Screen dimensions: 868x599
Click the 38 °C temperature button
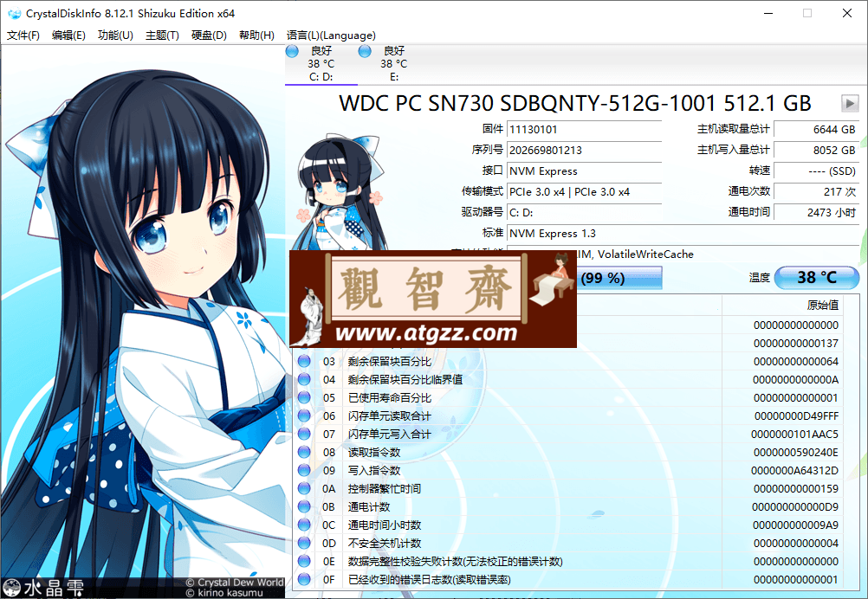click(817, 277)
